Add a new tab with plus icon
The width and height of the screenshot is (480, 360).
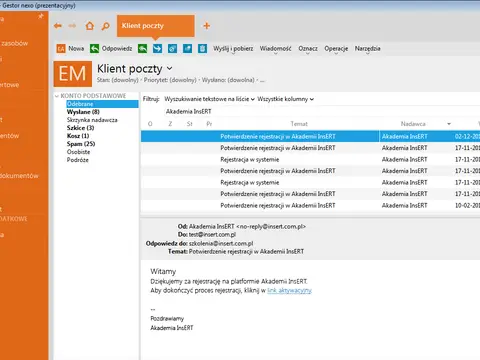(207, 26)
